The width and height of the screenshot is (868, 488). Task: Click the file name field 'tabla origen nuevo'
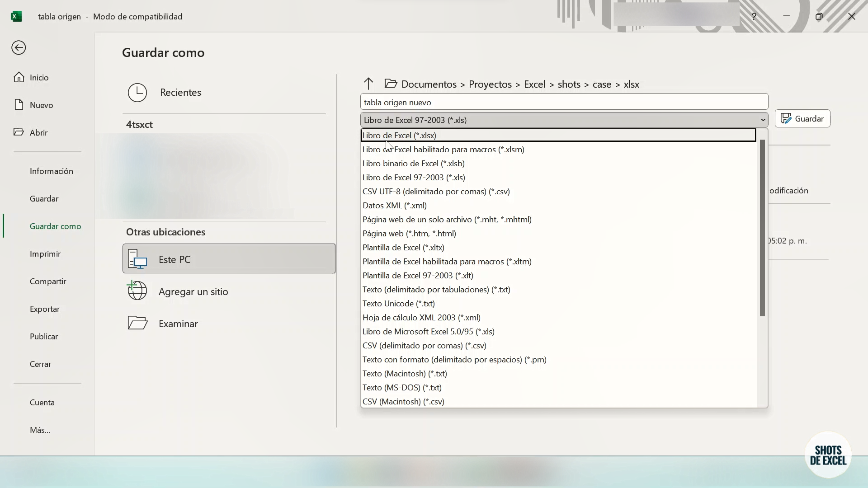[564, 102]
